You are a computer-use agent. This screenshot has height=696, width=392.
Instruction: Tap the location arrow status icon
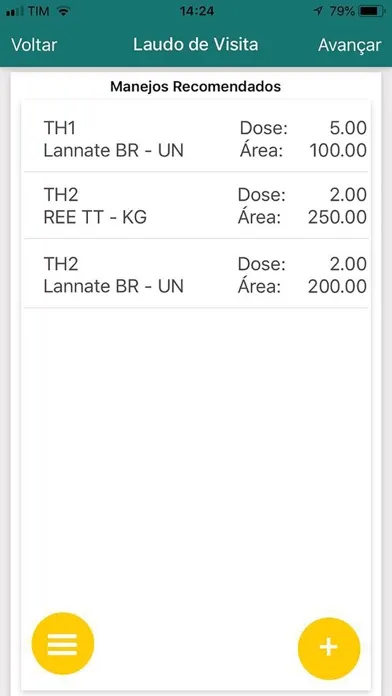(x=318, y=12)
